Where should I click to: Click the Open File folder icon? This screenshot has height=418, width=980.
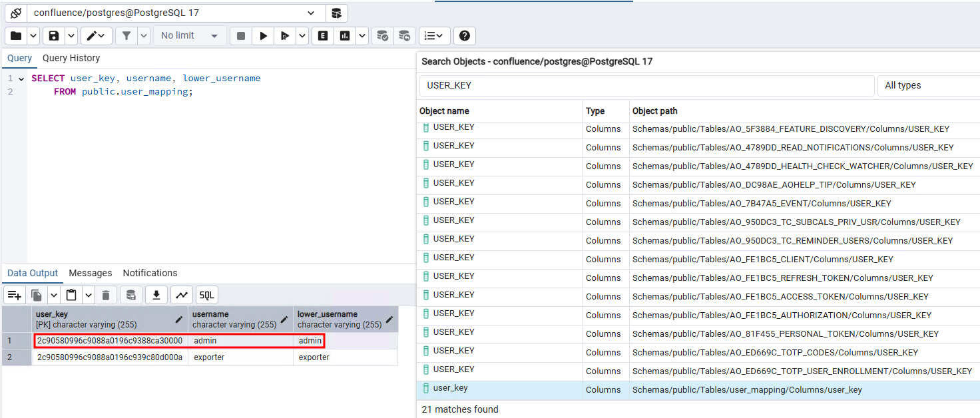tap(16, 36)
